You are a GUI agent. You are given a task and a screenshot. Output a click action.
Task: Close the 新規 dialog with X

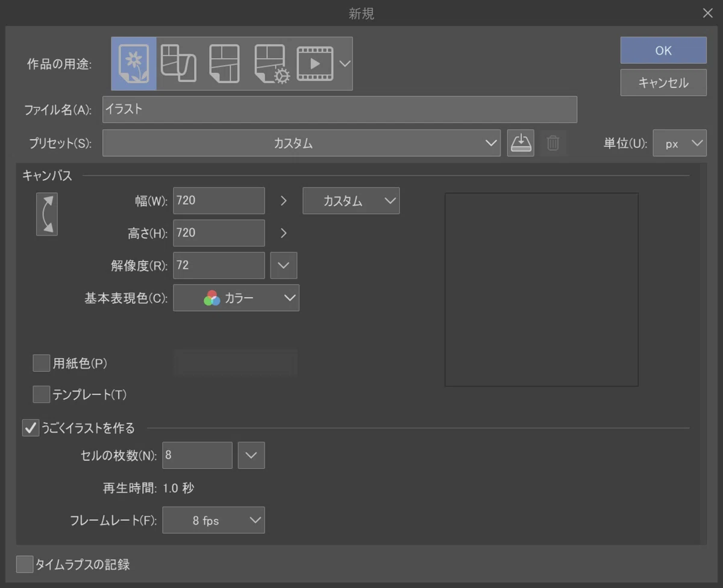click(708, 13)
